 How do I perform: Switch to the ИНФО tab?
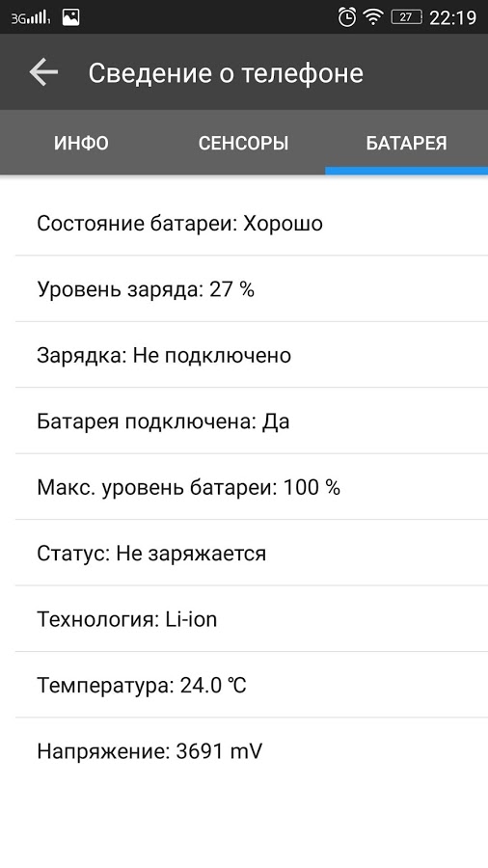coord(81,143)
